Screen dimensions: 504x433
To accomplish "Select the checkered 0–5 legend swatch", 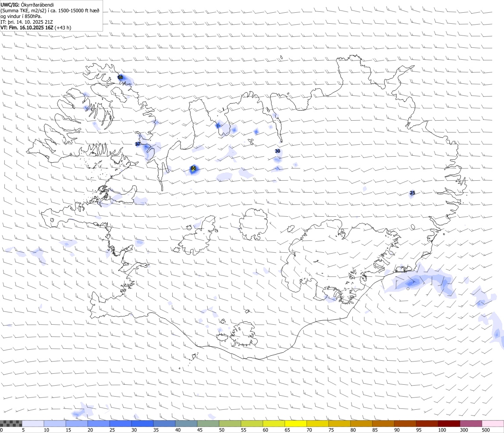I will coord(11,423).
